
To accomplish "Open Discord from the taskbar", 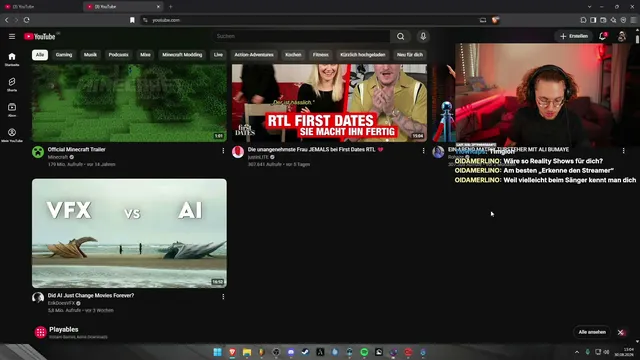I will click(x=291, y=352).
